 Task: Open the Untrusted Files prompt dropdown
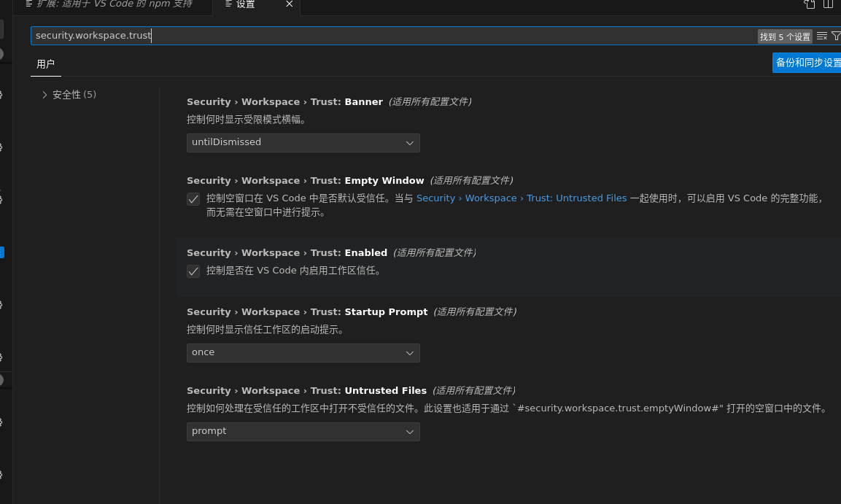point(303,432)
